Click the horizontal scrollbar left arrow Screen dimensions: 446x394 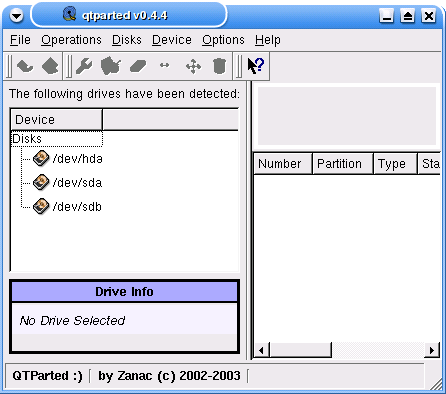pyautogui.click(x=261, y=350)
